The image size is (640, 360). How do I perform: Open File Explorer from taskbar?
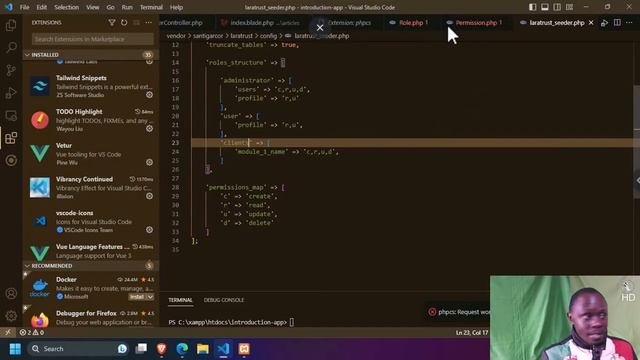202,349
